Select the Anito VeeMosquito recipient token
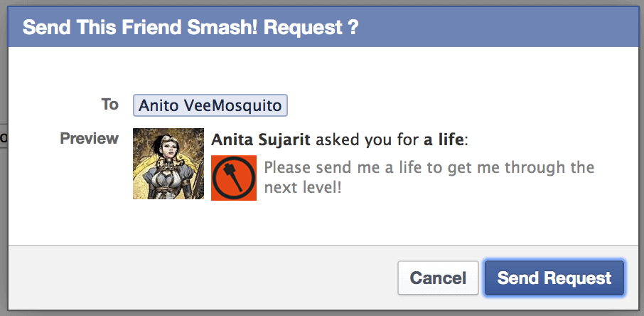Image resolution: width=644 pixels, height=316 pixels. (210, 105)
